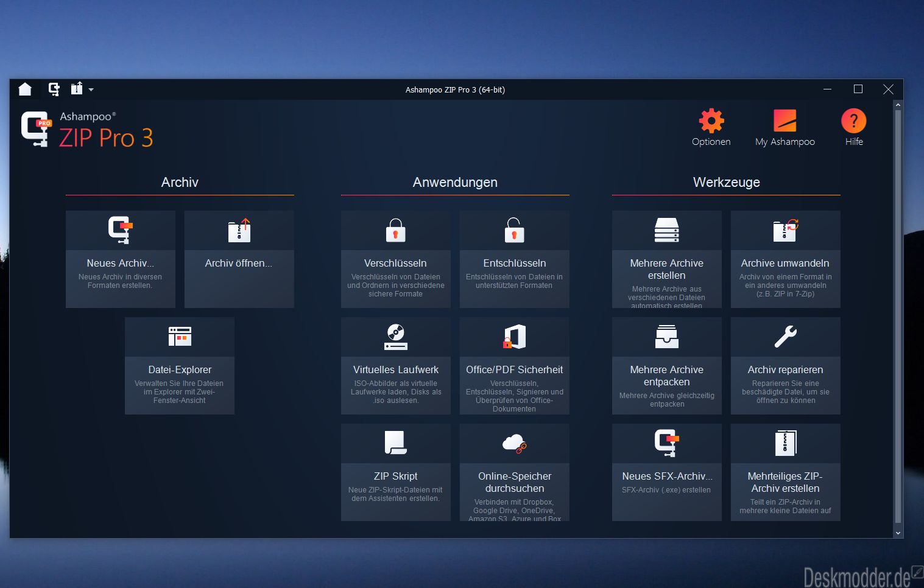
Task: Click the Virtuelles Laufwerk disc icon
Action: click(x=396, y=337)
